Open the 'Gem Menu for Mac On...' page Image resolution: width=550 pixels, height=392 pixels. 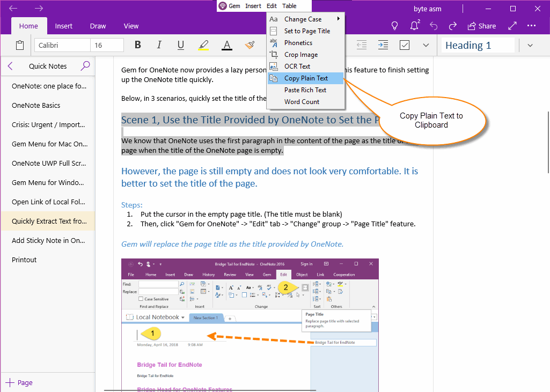(x=48, y=144)
